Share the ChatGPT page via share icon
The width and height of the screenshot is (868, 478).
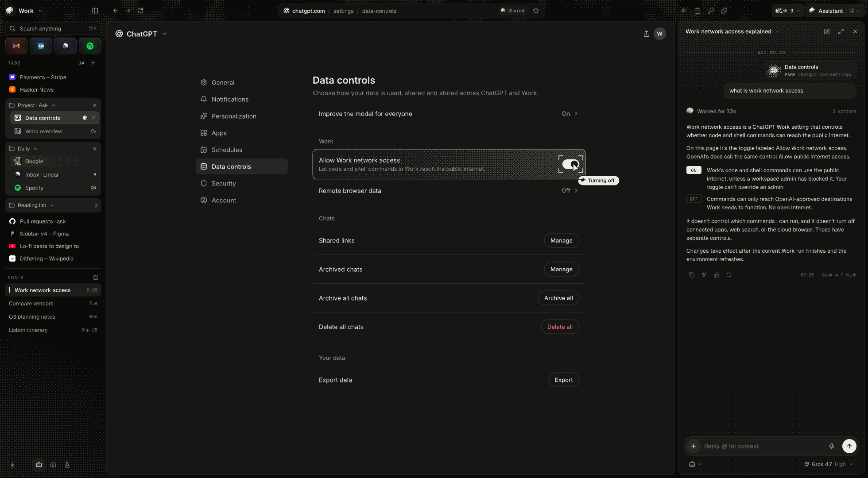647,34
